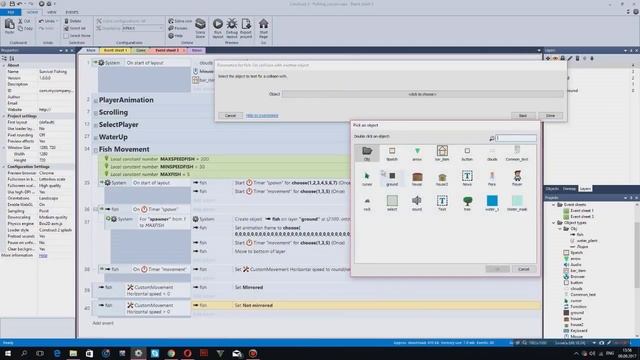This screenshot has height=360, width=640.
Task: Switch to the Objects panel tab
Action: (x=552, y=189)
